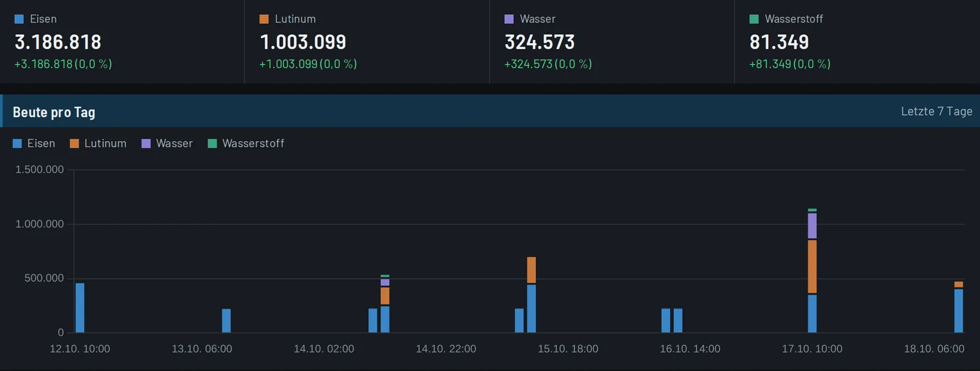
Task: Toggle Lutinum series in chart legend
Action: click(98, 143)
